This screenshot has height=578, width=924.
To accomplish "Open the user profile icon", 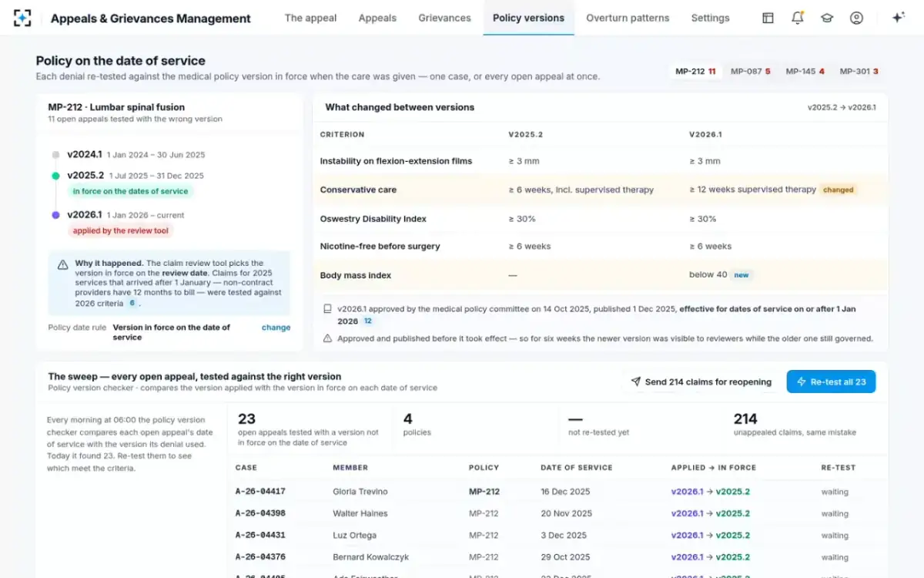I will [x=856, y=18].
